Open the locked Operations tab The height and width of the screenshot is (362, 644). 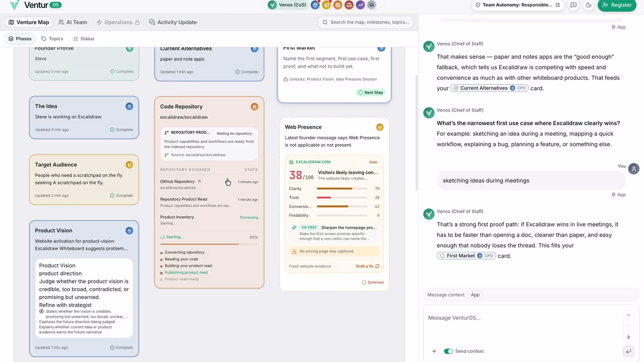118,22
